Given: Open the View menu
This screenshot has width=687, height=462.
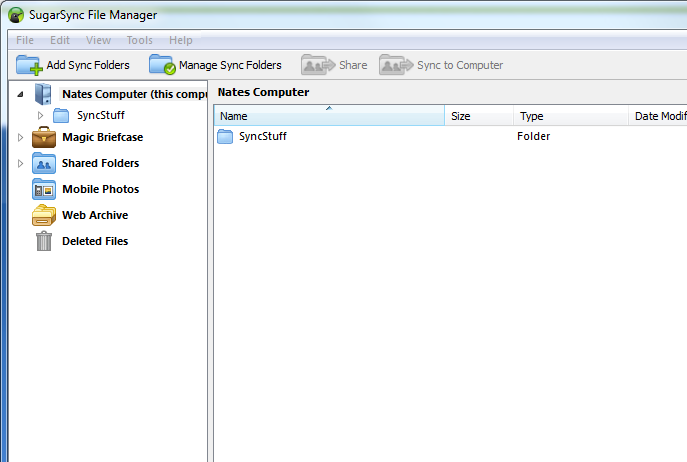Looking at the screenshot, I should (x=98, y=40).
